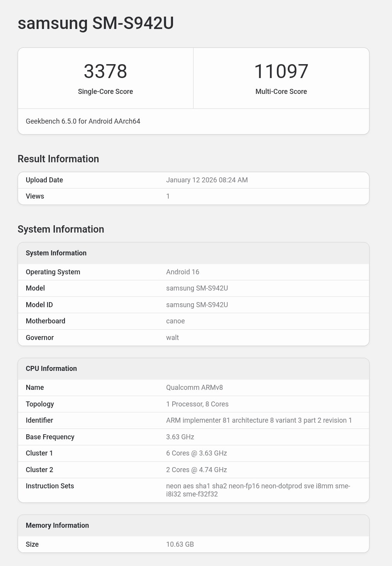Click the samsung SM-S942U page title

point(95,23)
